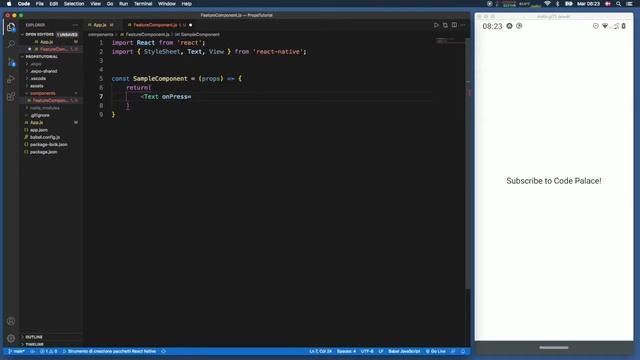Open the Search view in the activity bar
640x360 pixels.
(x=11, y=44)
